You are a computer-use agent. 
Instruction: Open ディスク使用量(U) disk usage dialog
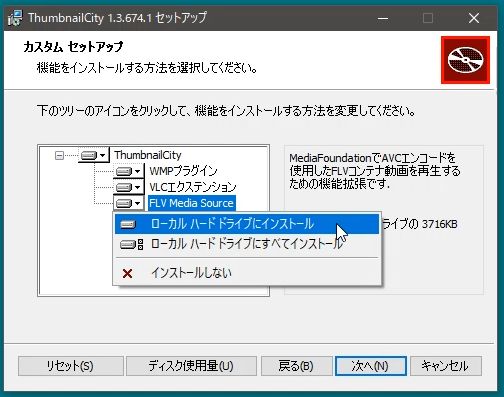(191, 366)
